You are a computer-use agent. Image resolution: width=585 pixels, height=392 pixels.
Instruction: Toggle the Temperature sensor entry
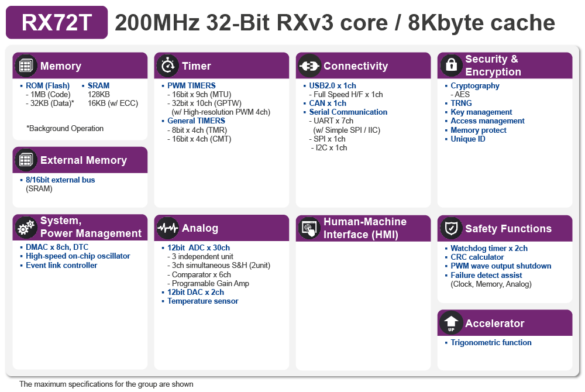click(203, 301)
